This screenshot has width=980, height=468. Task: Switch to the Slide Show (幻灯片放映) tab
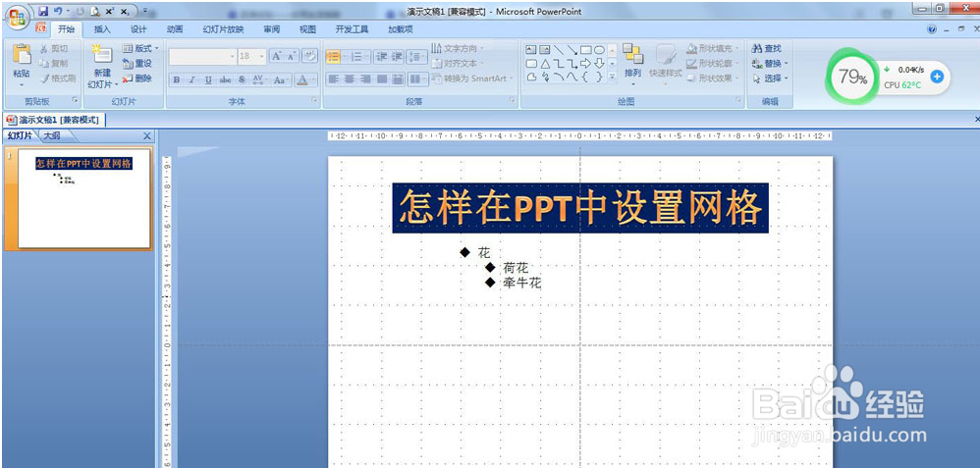click(x=223, y=29)
